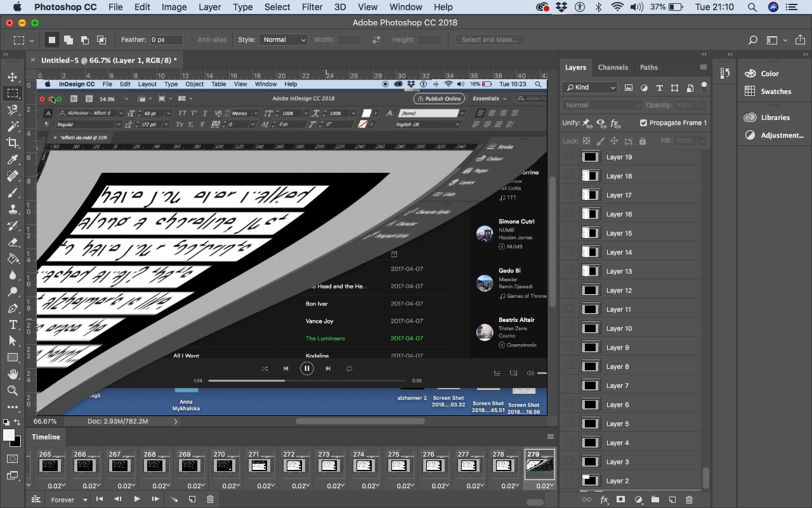Open the layer Kind filter dropdown
812x508 pixels.
pyautogui.click(x=589, y=88)
